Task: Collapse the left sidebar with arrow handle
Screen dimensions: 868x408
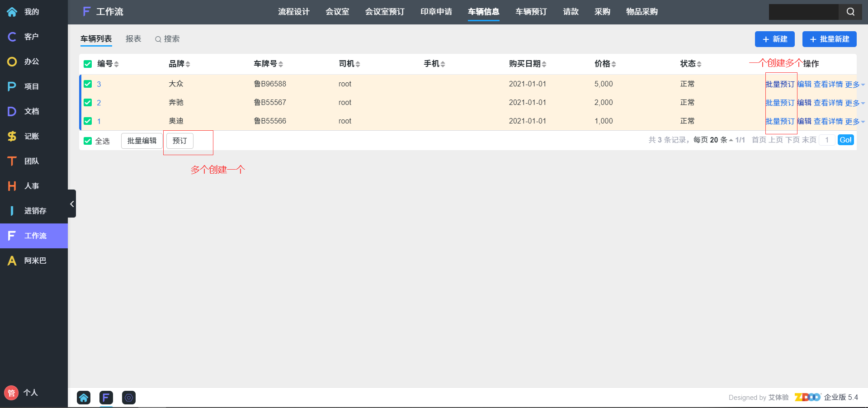Action: [72, 204]
